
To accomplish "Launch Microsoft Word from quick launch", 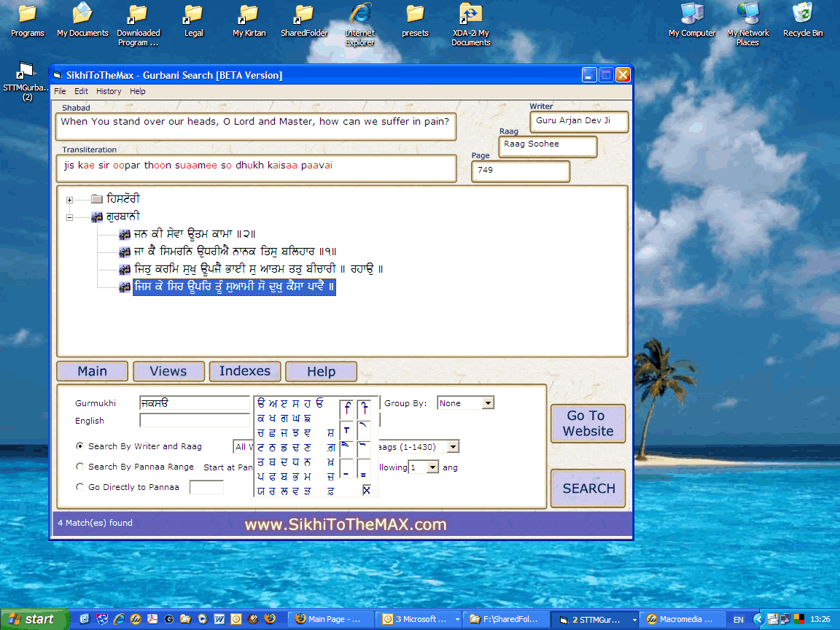I will [x=219, y=619].
